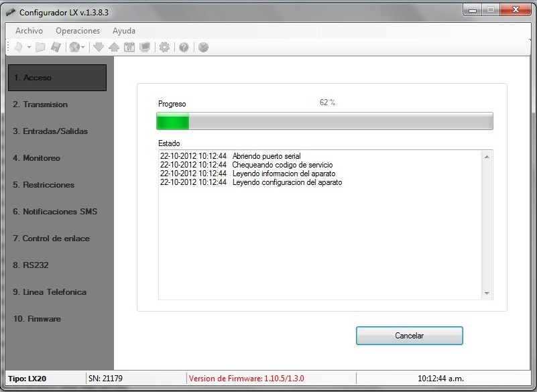Click the green progress bar

(324, 121)
